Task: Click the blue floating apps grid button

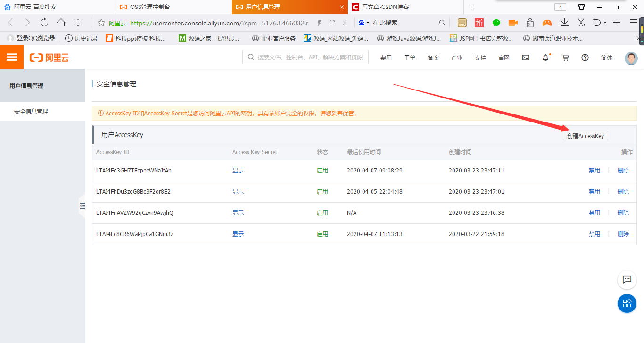Action: 627,303
